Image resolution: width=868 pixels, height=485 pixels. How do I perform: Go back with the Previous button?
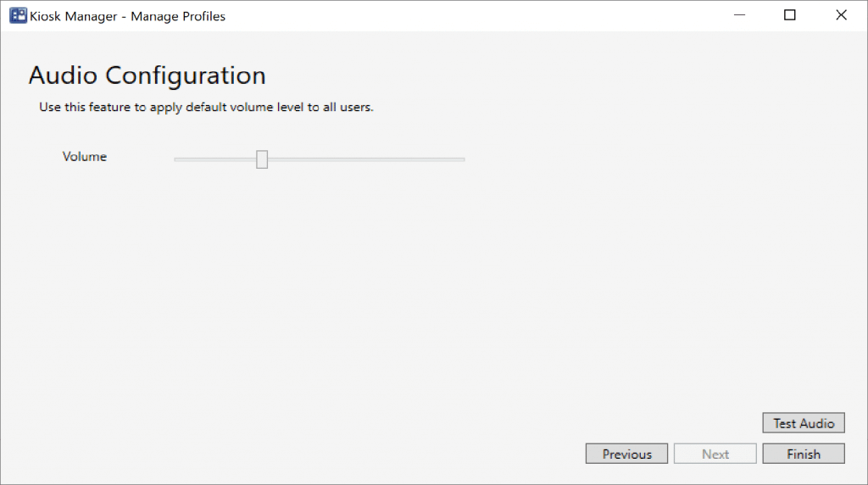point(626,454)
